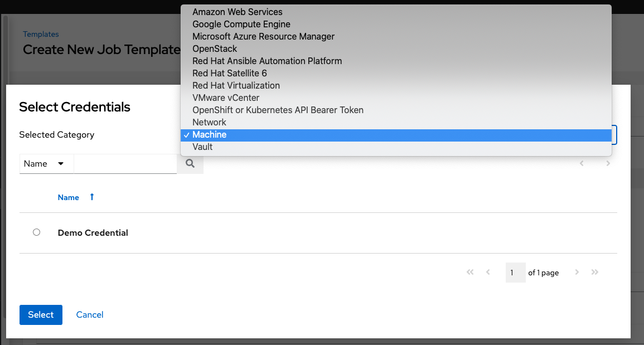Click the magnifying glass search icon
Image resolution: width=644 pixels, height=345 pixels.
click(190, 164)
